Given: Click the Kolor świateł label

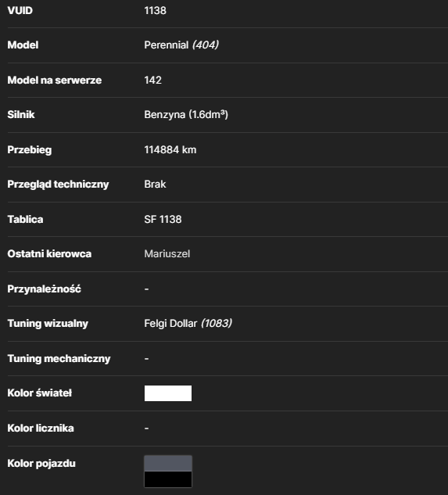Looking at the screenshot, I should [40, 393].
